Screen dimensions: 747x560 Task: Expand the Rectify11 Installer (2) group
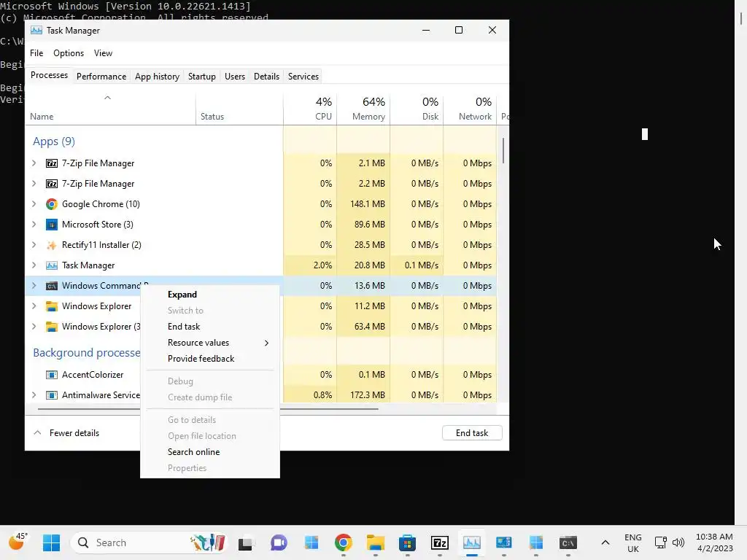click(34, 245)
